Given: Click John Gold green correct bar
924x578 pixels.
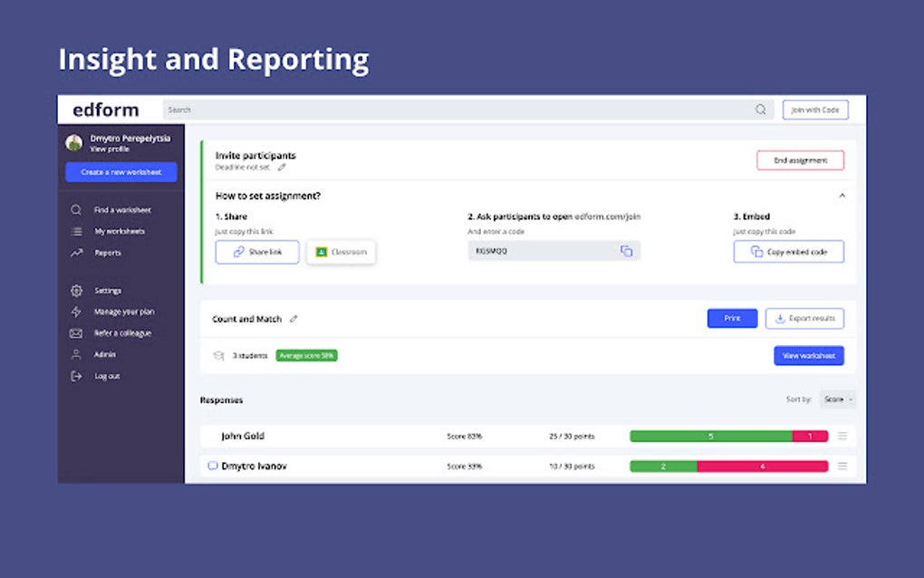Looking at the screenshot, I should (x=711, y=436).
